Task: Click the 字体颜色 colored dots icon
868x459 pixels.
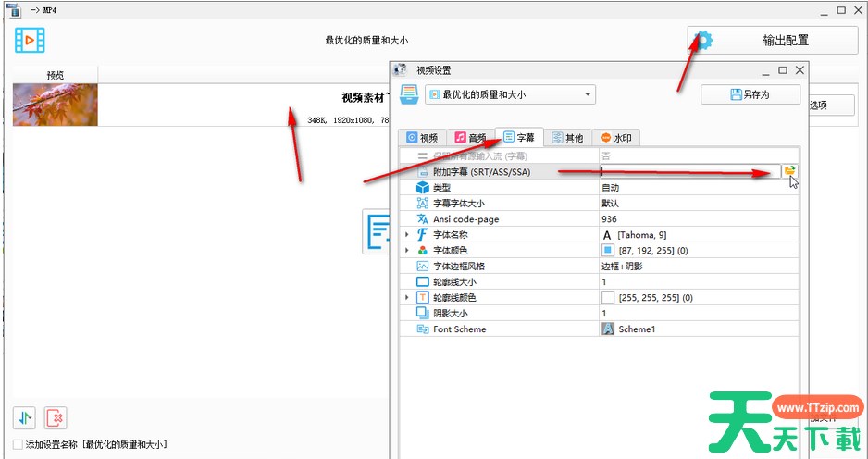Action: [423, 250]
